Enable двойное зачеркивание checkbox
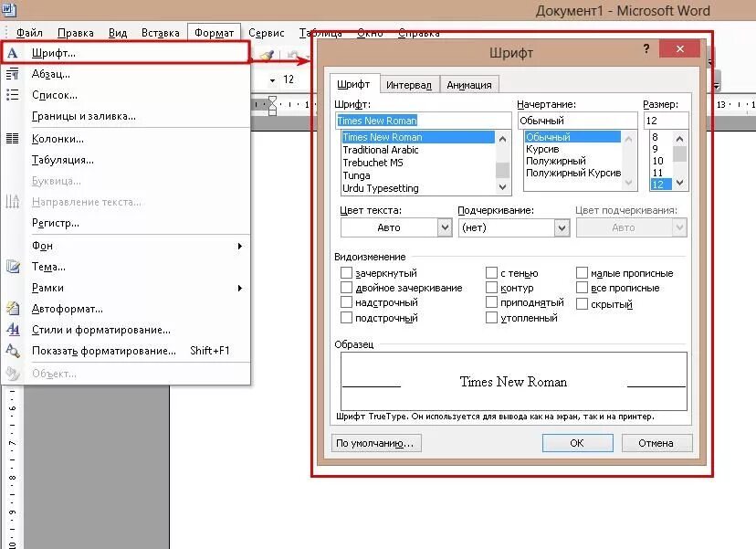This screenshot has height=549, width=756. [x=346, y=288]
